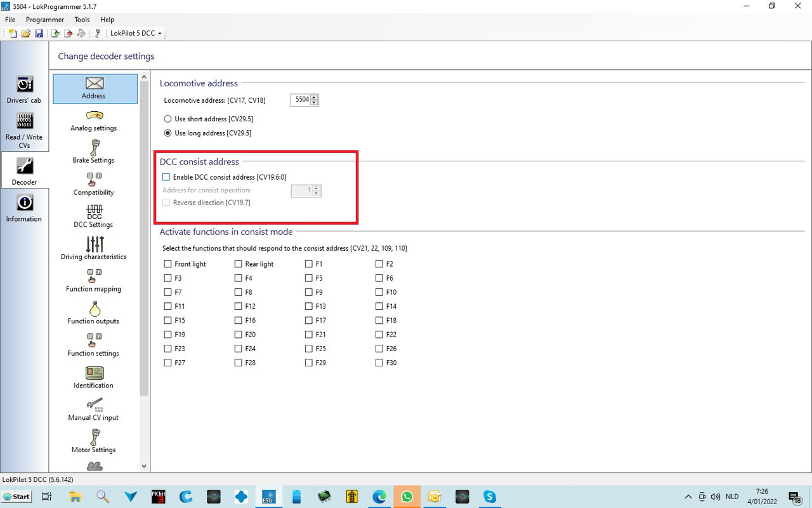The height and width of the screenshot is (508, 812).
Task: Open Function mapping category
Action: coord(94,281)
